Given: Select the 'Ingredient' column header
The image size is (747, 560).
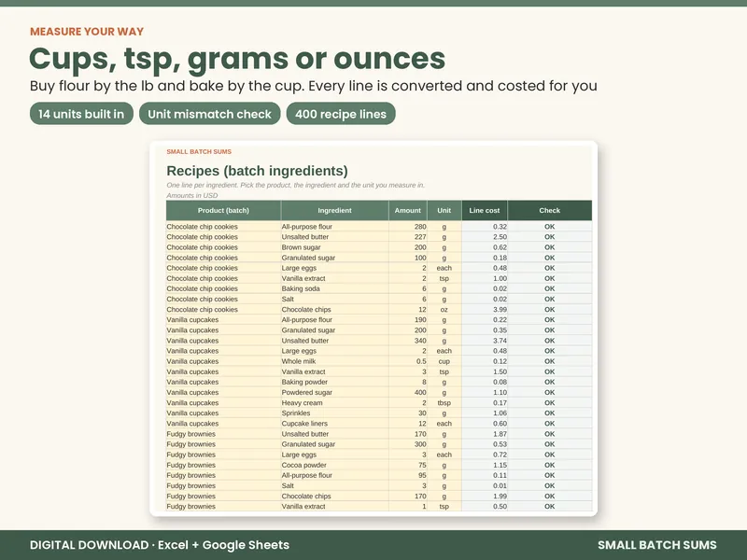Looking at the screenshot, I should (x=334, y=211).
